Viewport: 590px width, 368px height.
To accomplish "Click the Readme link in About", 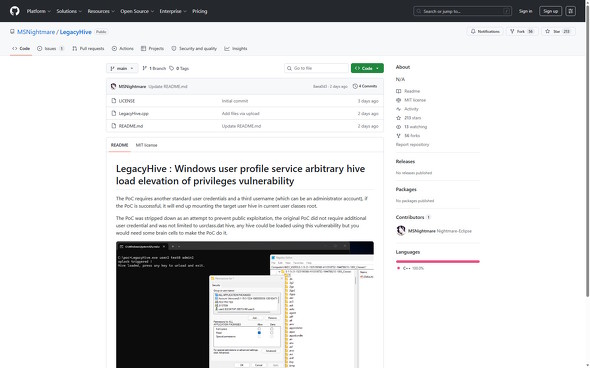I will pos(408,91).
